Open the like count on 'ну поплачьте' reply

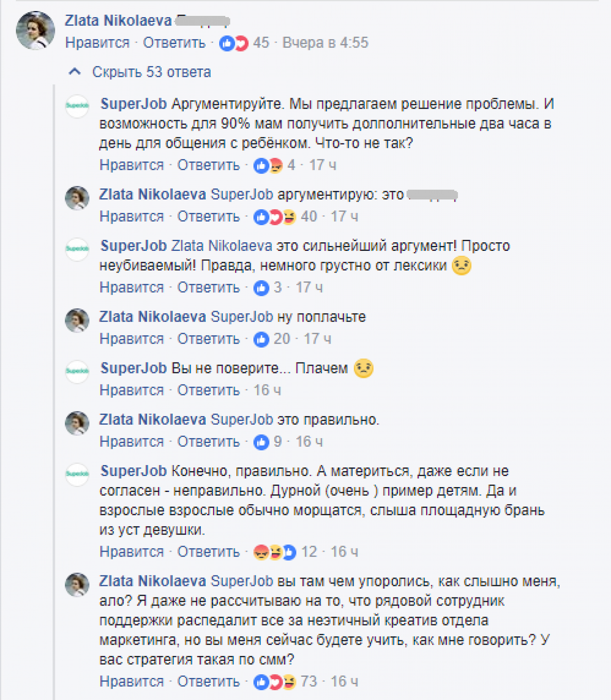[x=272, y=339]
